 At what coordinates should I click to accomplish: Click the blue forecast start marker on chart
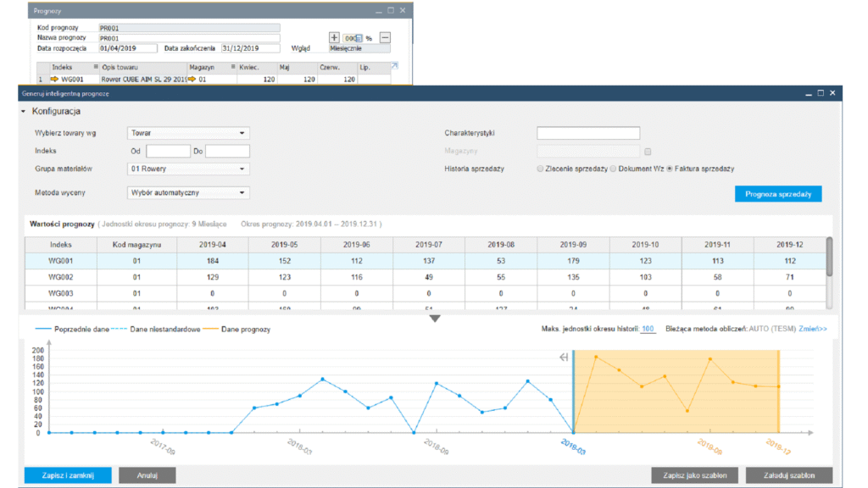(574, 391)
